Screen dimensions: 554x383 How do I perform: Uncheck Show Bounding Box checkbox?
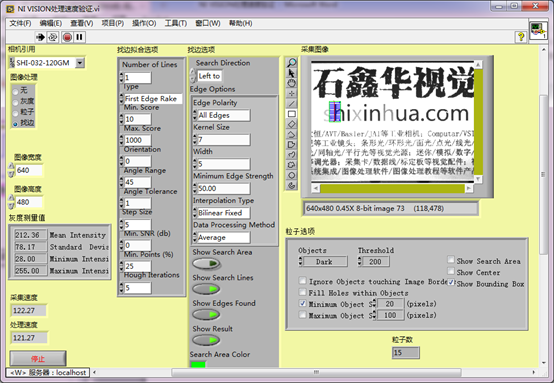pos(451,282)
